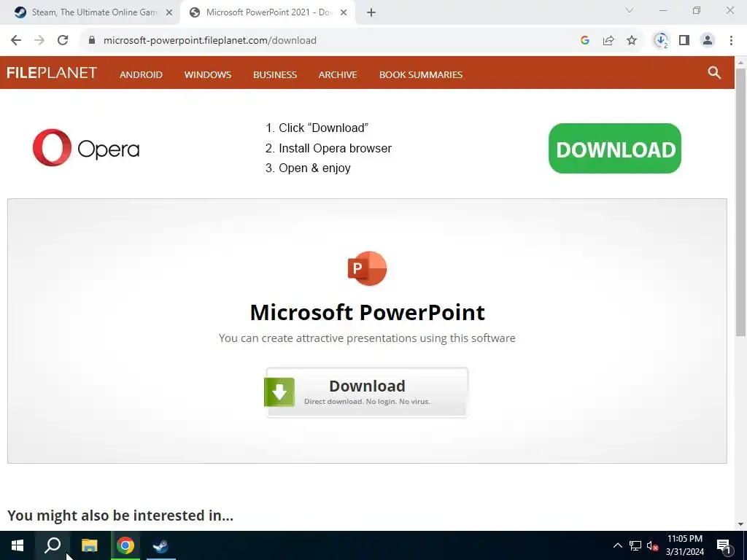Reload the current page

63,41
